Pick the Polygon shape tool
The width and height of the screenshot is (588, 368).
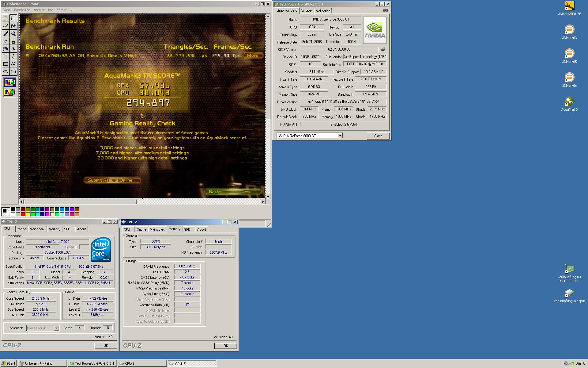[x=13, y=64]
